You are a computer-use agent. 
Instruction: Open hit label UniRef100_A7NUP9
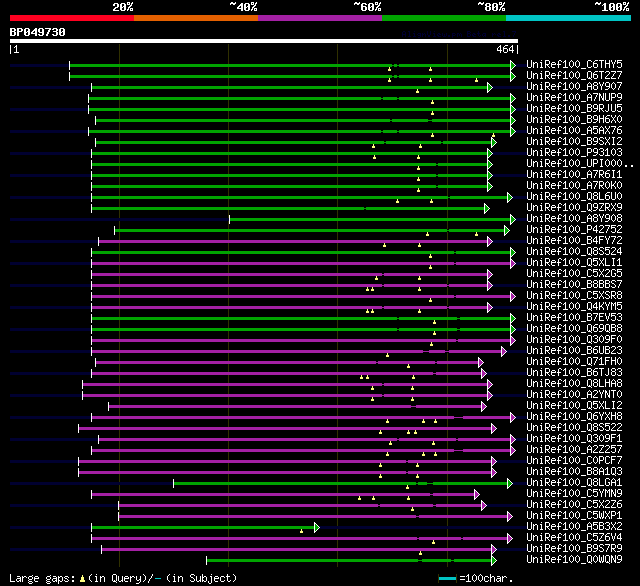point(574,98)
